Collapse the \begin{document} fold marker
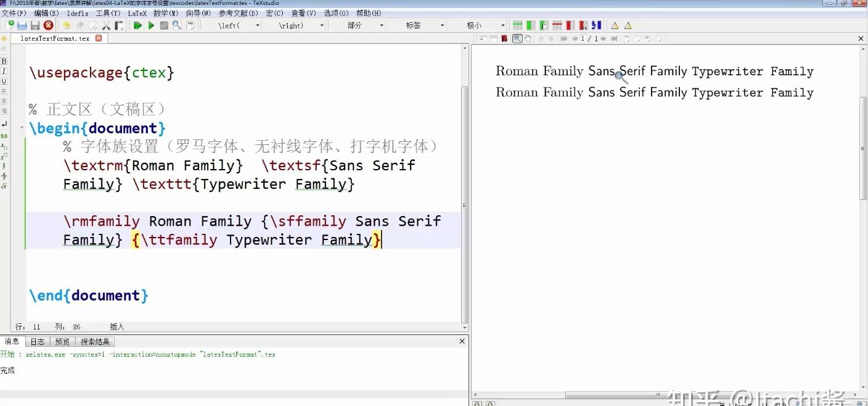The width and height of the screenshot is (868, 406). [x=23, y=128]
